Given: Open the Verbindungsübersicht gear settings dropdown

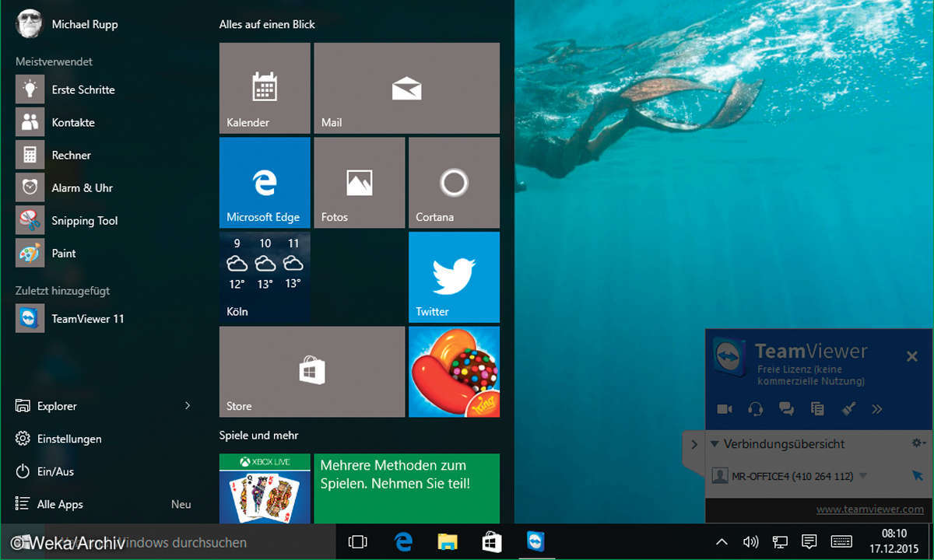Looking at the screenshot, I should tap(918, 443).
